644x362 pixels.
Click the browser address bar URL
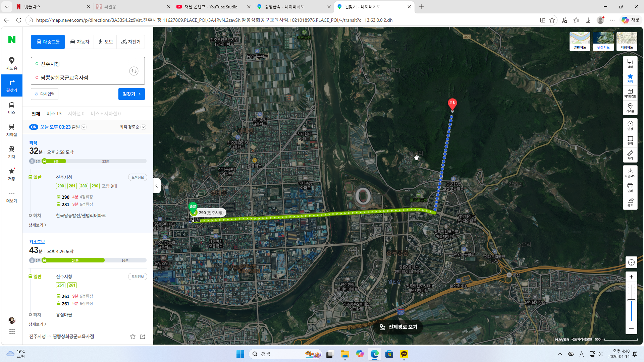[x=214, y=20]
